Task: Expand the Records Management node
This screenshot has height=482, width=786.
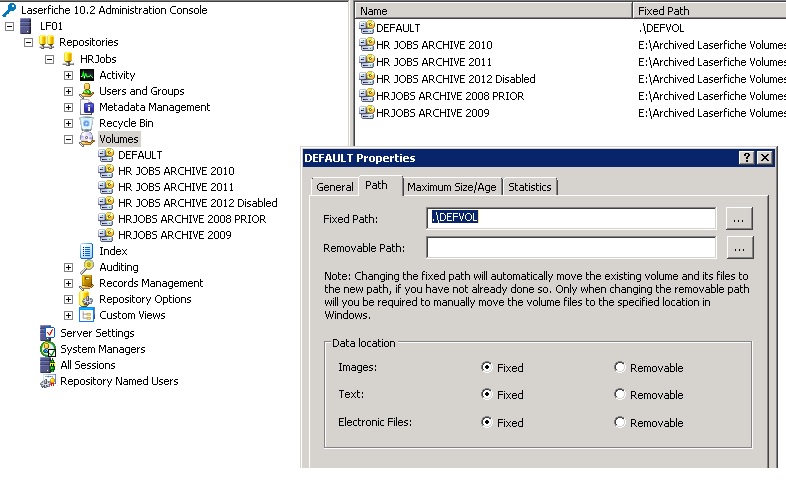Action: [69, 284]
